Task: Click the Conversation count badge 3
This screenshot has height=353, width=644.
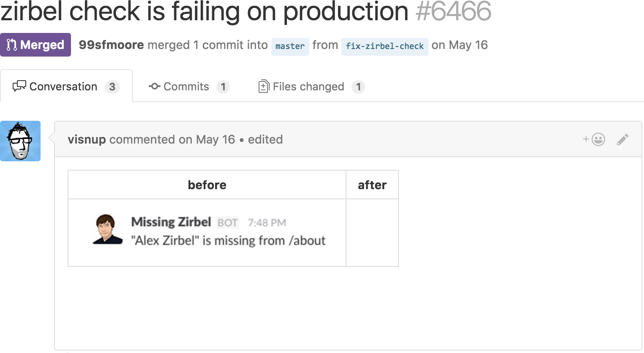Action: pos(112,87)
